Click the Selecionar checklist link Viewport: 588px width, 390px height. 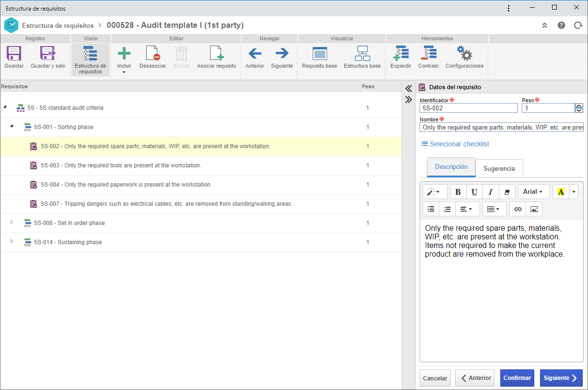(x=455, y=144)
